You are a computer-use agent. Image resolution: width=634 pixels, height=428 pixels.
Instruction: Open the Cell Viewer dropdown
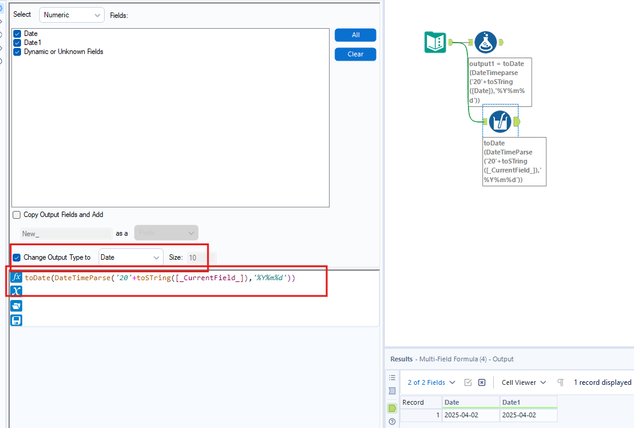524,382
